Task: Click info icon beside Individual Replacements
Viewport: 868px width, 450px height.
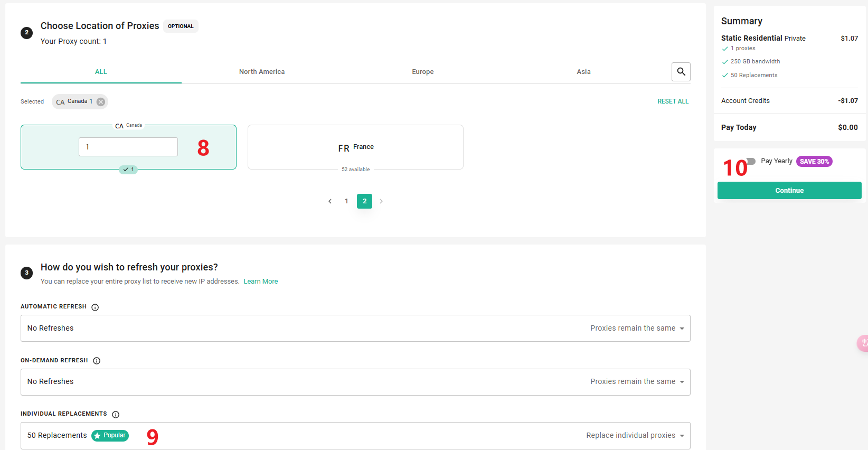Action: (116, 415)
